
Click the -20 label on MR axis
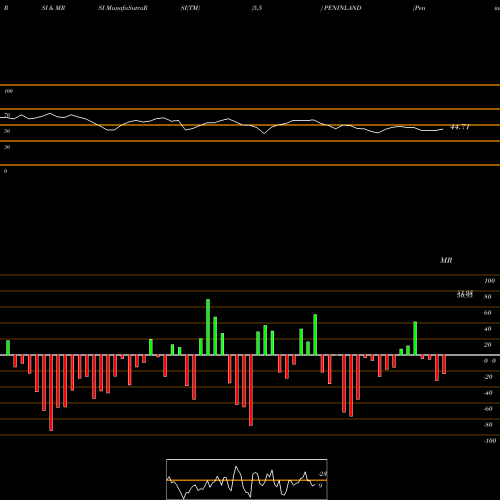pyautogui.click(x=488, y=377)
